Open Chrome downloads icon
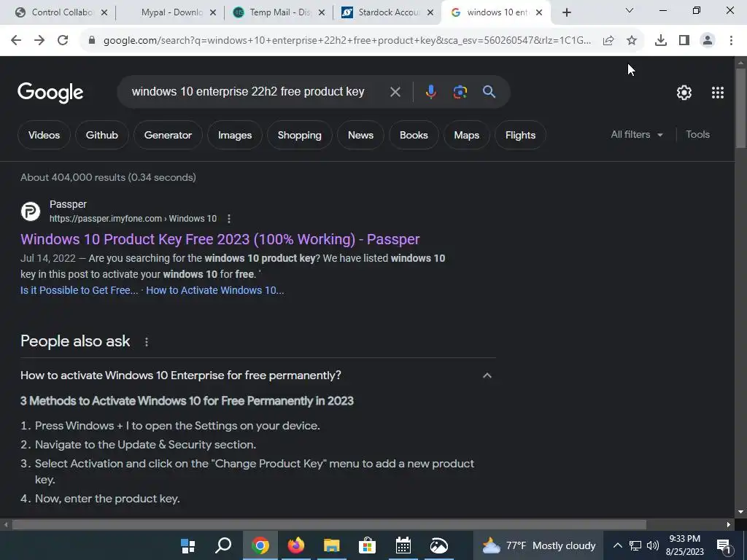The image size is (747, 560). 661,41
